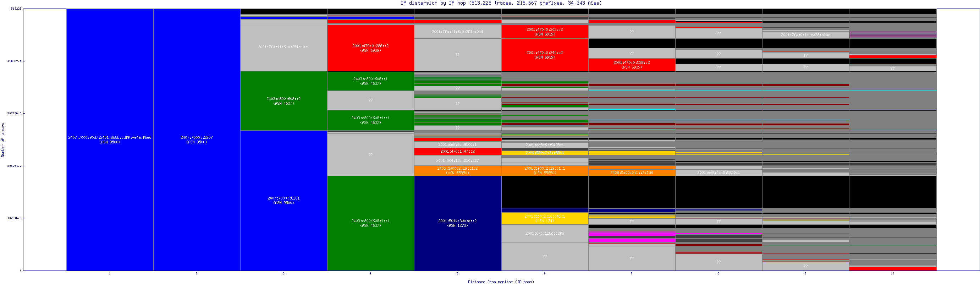Click red block 2001:470:0:203::2
The height and width of the screenshot is (284, 980).
click(545, 32)
